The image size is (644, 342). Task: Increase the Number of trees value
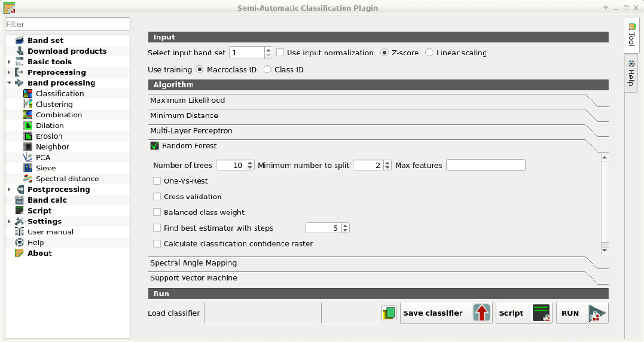point(250,163)
